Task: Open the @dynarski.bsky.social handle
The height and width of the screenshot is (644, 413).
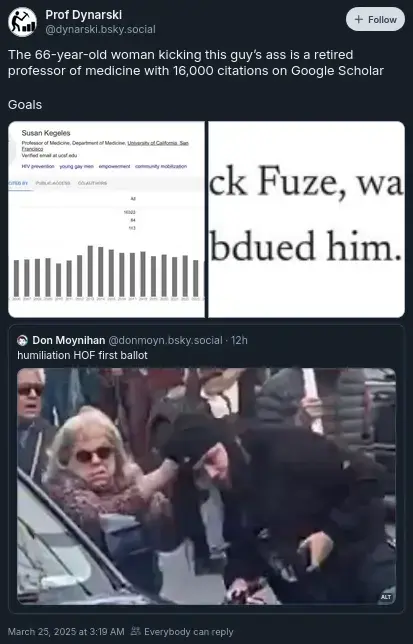Action: click(100, 30)
